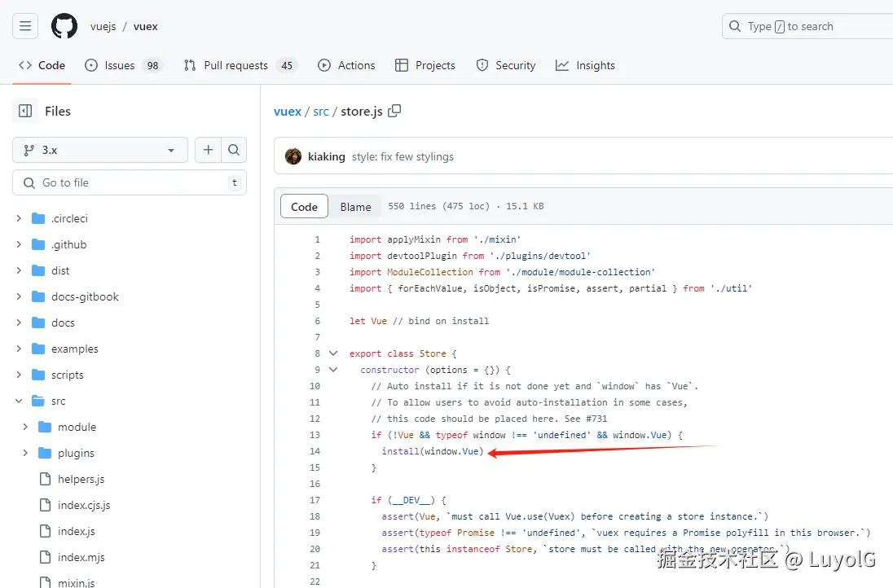Click 'export class Store' code text
The height and width of the screenshot is (588, 893).
pyautogui.click(x=398, y=353)
